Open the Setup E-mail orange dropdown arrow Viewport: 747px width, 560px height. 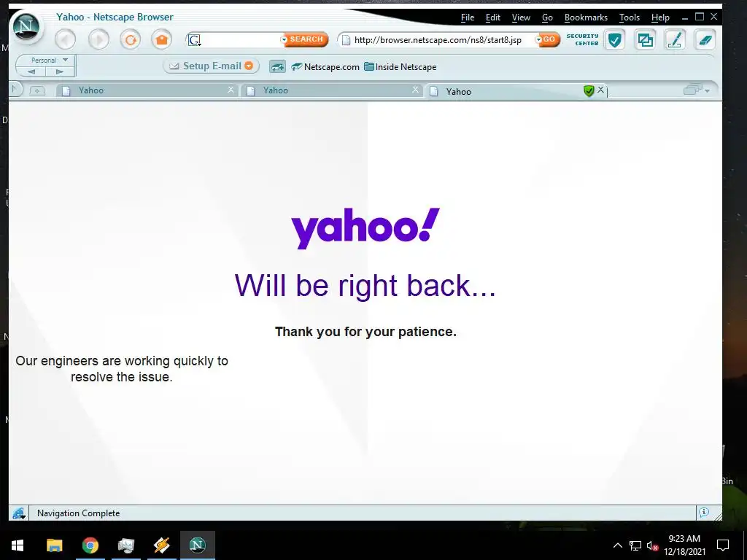pyautogui.click(x=249, y=66)
